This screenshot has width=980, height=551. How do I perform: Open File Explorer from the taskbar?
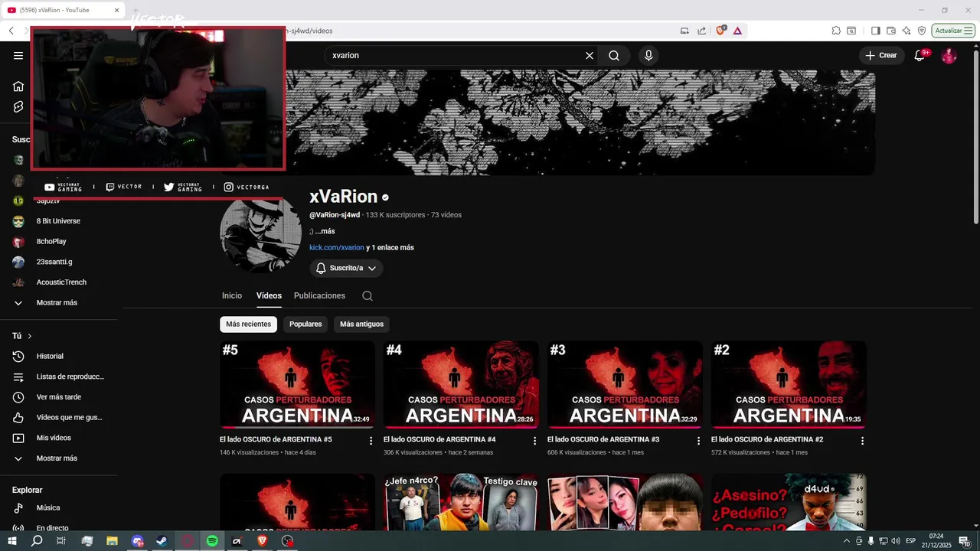pyautogui.click(x=112, y=541)
